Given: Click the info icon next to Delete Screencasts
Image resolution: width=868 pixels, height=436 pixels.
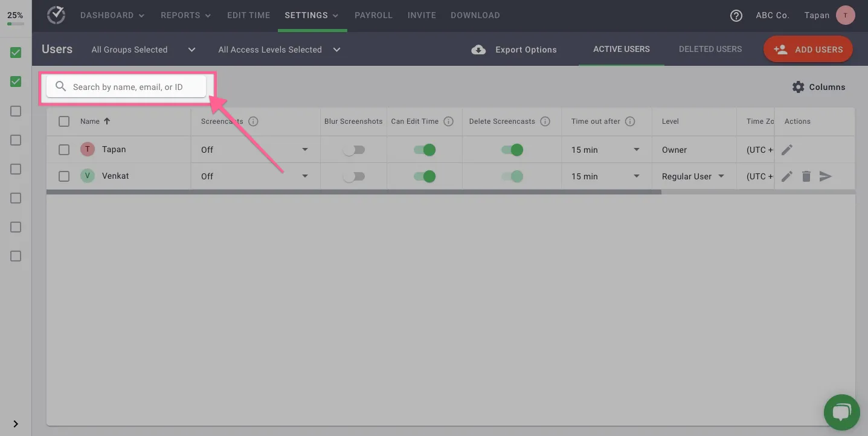Looking at the screenshot, I should tap(545, 121).
